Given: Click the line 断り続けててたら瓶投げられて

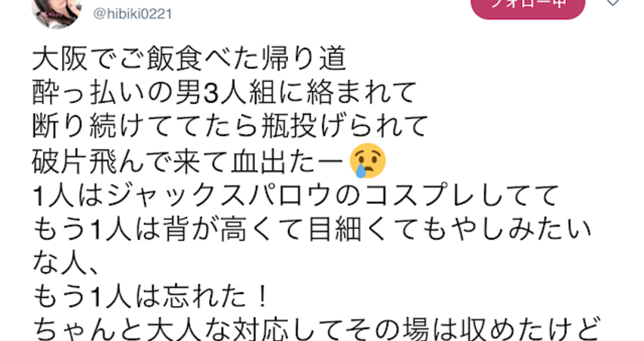Looking at the screenshot, I should [x=230, y=126].
